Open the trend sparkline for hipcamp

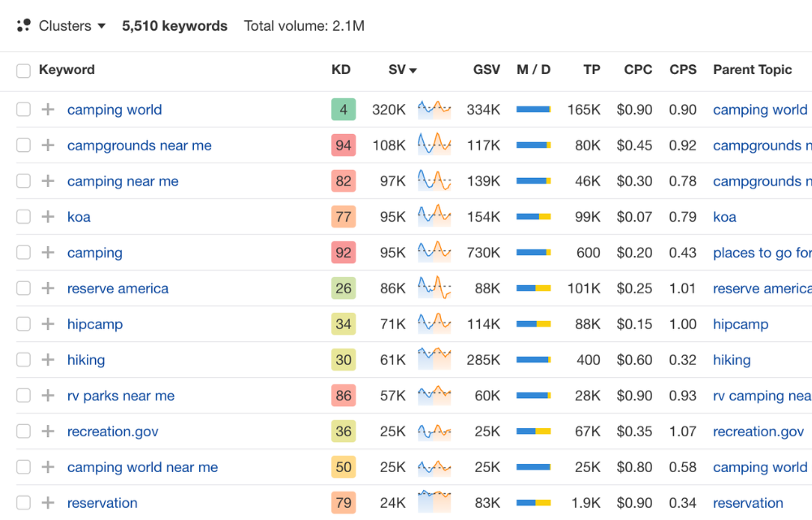point(434,323)
